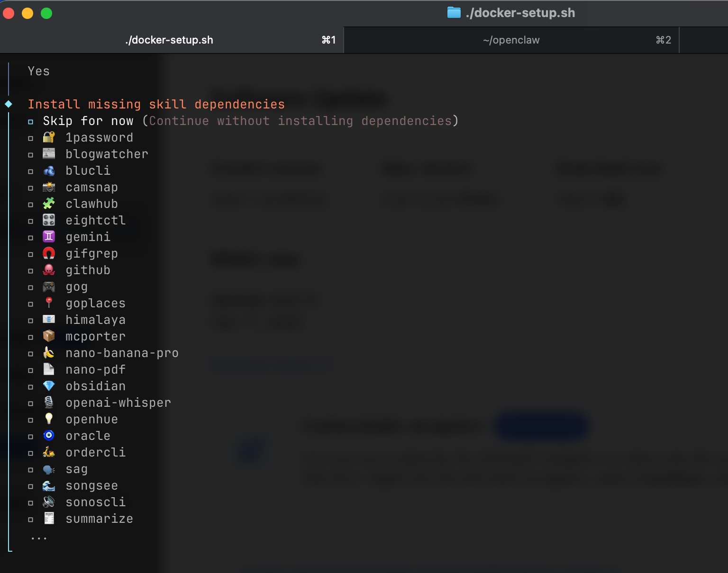Select the ./docker-setup.sh tab
728x573 pixels.
point(169,40)
